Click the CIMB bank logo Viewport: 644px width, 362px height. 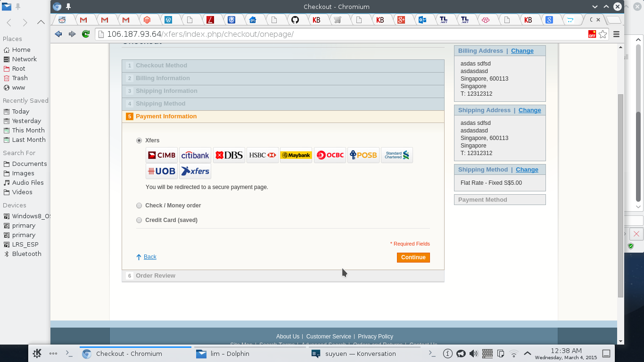(x=162, y=155)
